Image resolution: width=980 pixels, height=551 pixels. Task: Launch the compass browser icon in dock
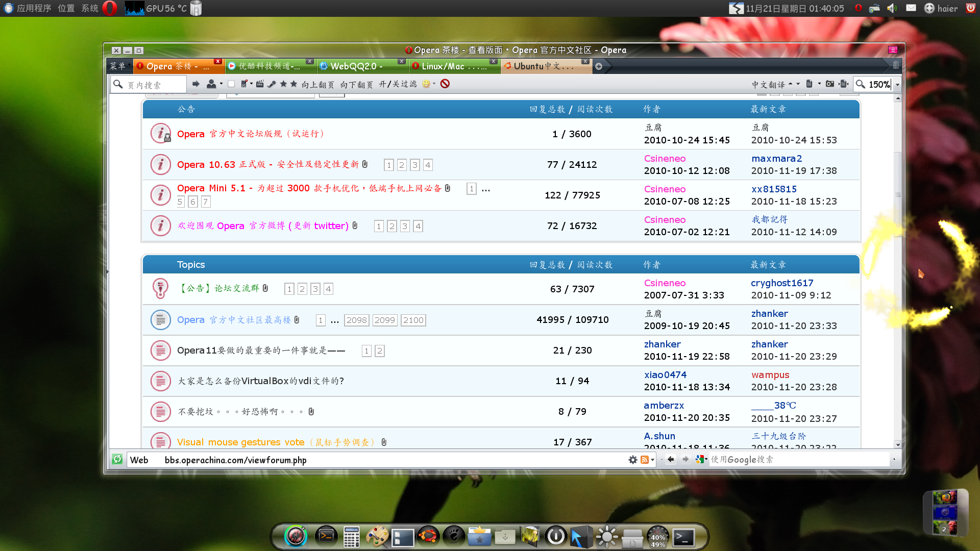click(x=296, y=536)
